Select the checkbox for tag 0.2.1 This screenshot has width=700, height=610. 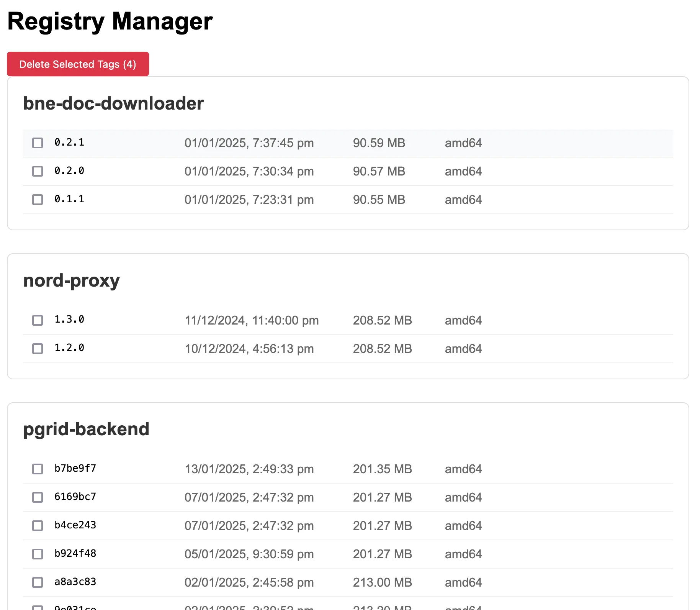[37, 143]
